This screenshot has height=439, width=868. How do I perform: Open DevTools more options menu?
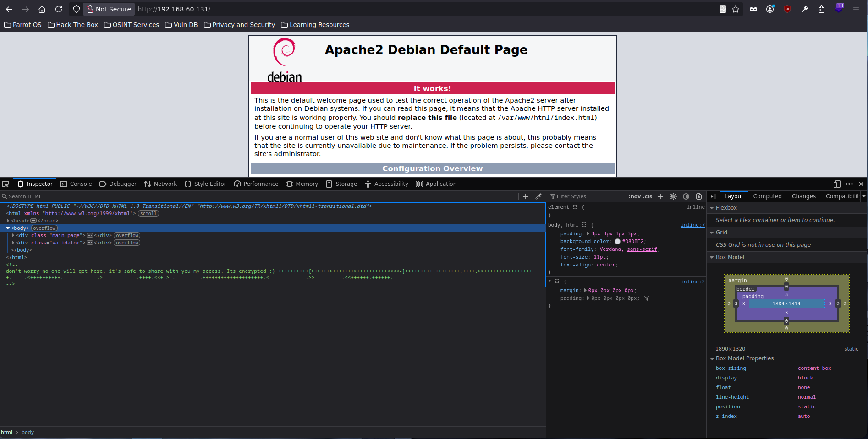(x=849, y=184)
